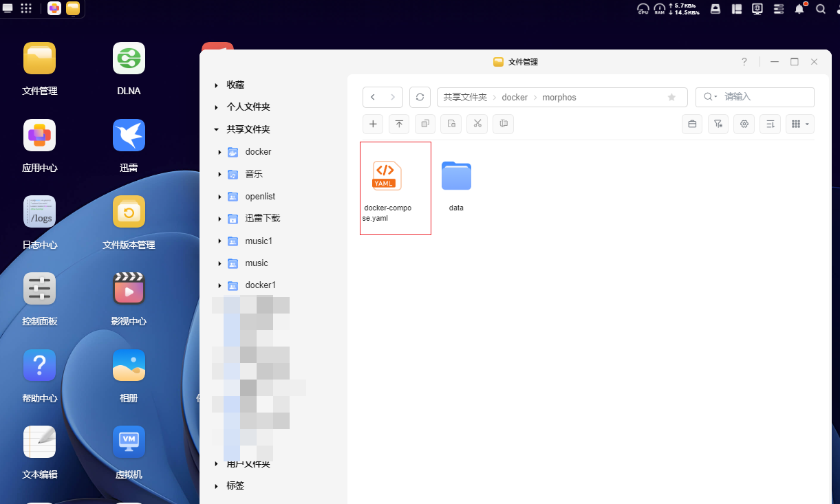Open the 相册 desktop app
The image size is (840, 504).
tap(129, 365)
